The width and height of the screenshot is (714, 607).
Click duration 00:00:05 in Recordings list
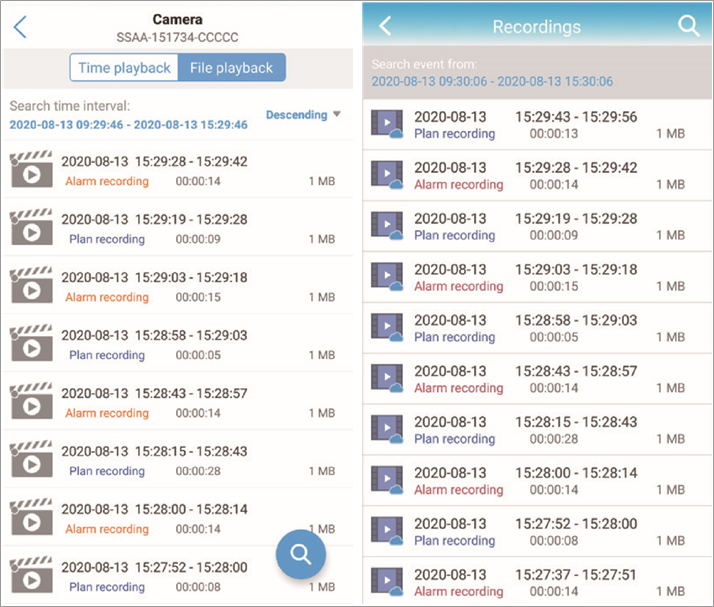pos(554,337)
